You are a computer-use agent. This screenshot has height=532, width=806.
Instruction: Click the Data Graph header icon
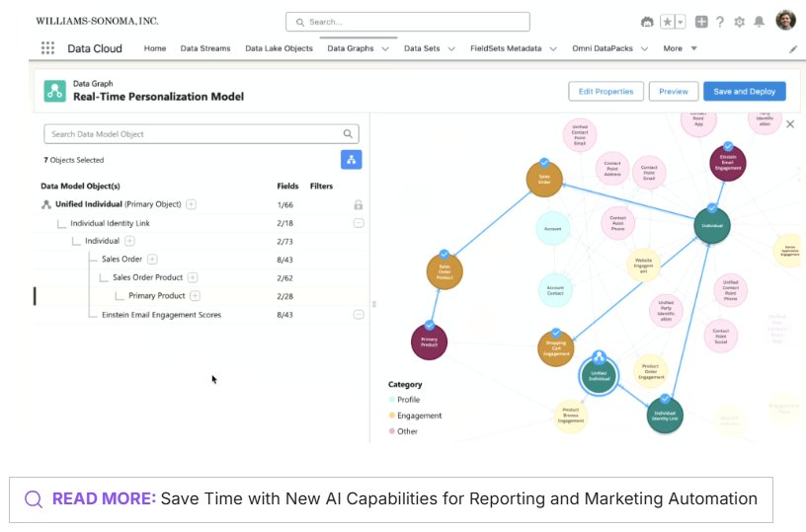[55, 91]
